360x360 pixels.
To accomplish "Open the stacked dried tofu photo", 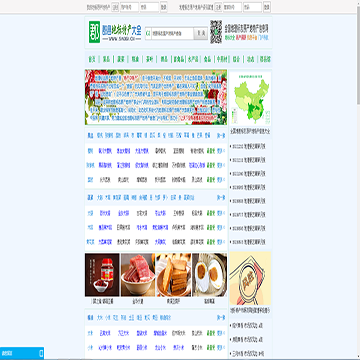I will coord(173,275).
